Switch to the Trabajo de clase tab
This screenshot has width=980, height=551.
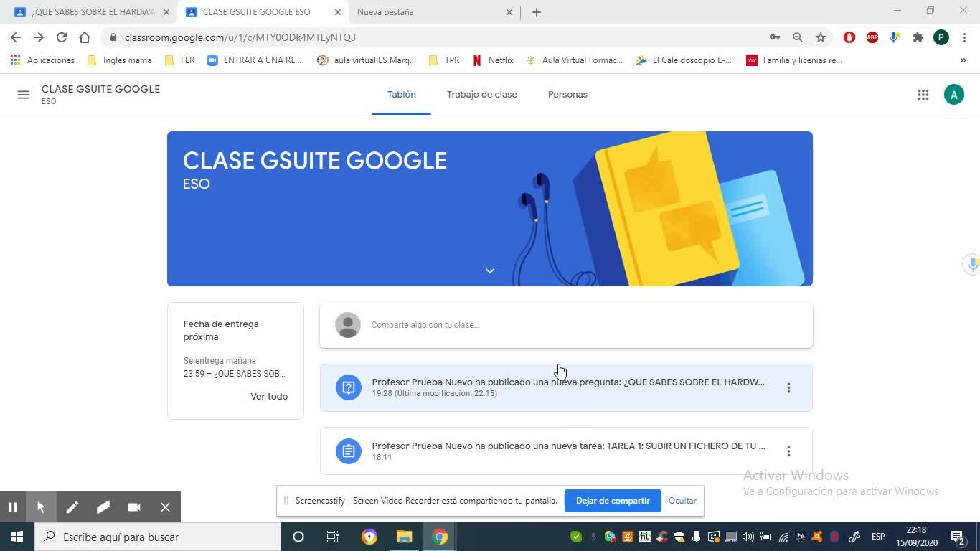[481, 95]
